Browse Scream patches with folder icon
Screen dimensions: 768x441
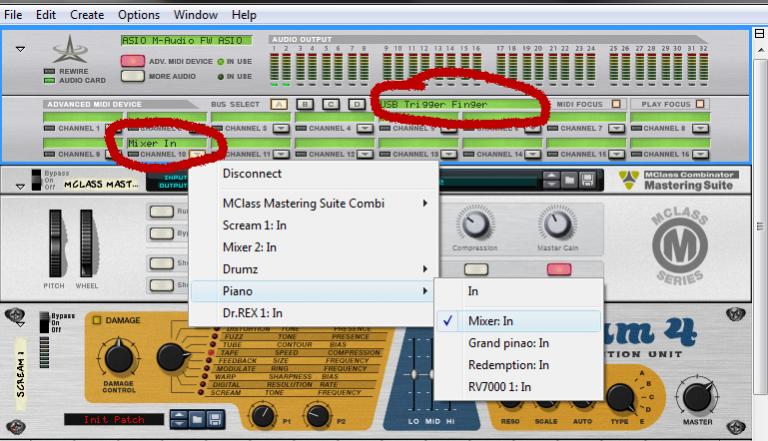point(197,419)
